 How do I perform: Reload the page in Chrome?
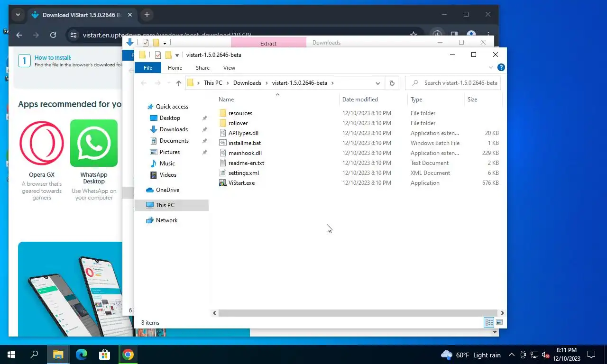(53, 35)
